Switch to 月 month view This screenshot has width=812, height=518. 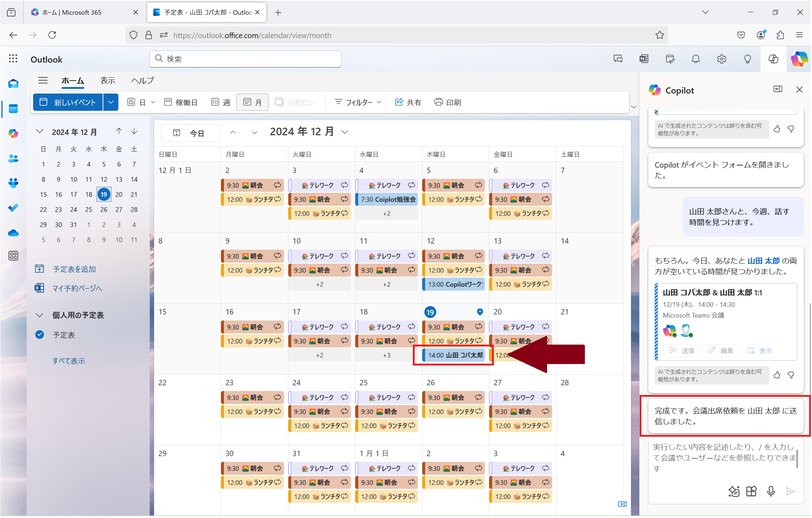tap(252, 102)
